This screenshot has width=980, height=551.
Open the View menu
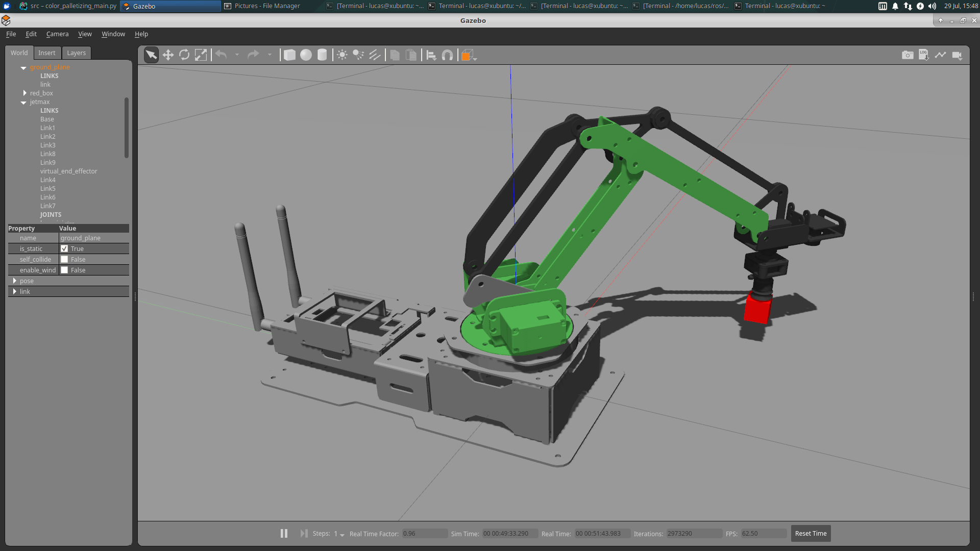click(85, 34)
